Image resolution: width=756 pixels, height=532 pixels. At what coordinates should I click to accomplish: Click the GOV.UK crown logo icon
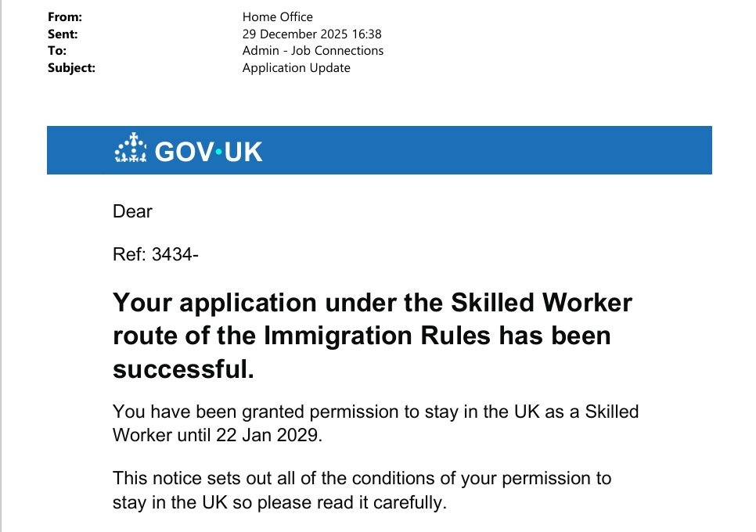pyautogui.click(x=130, y=149)
